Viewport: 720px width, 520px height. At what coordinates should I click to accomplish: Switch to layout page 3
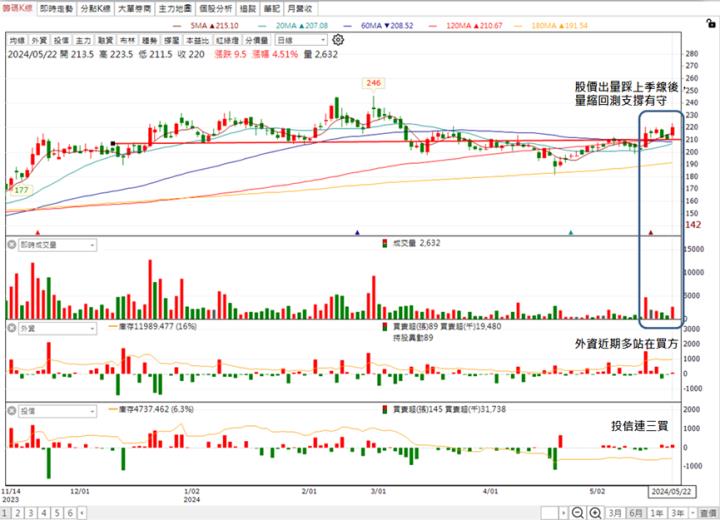[x=31, y=512]
